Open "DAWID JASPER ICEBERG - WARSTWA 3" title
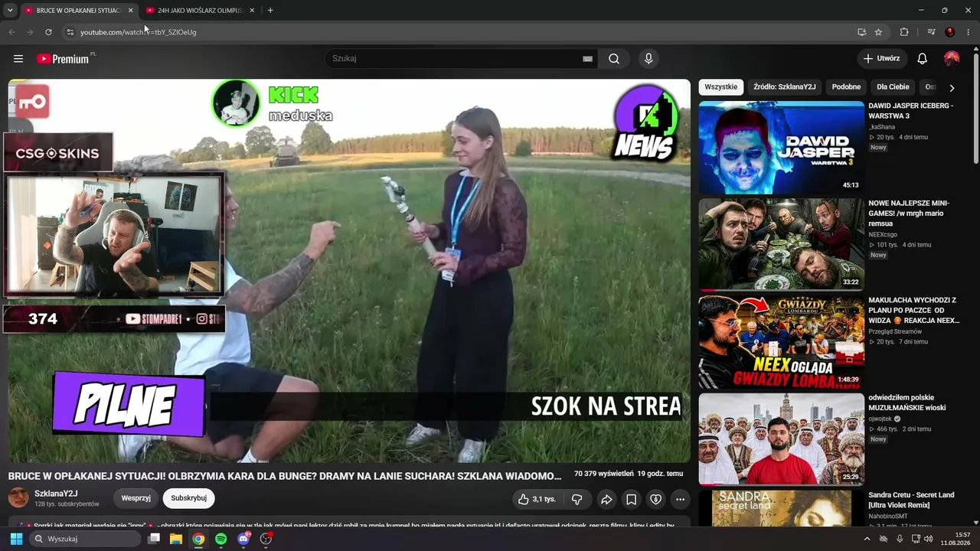Screen dimensions: 980x551 tap(911, 111)
